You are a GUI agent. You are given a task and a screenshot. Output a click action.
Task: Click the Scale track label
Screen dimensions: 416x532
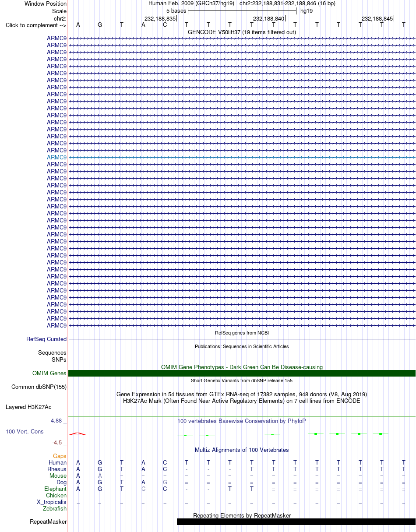[x=59, y=11]
